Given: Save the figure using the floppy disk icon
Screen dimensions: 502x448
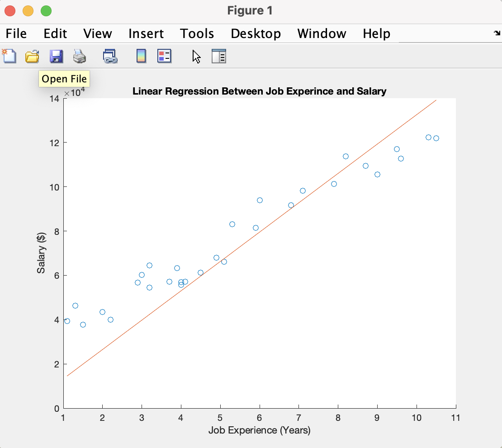Looking at the screenshot, I should coord(56,56).
